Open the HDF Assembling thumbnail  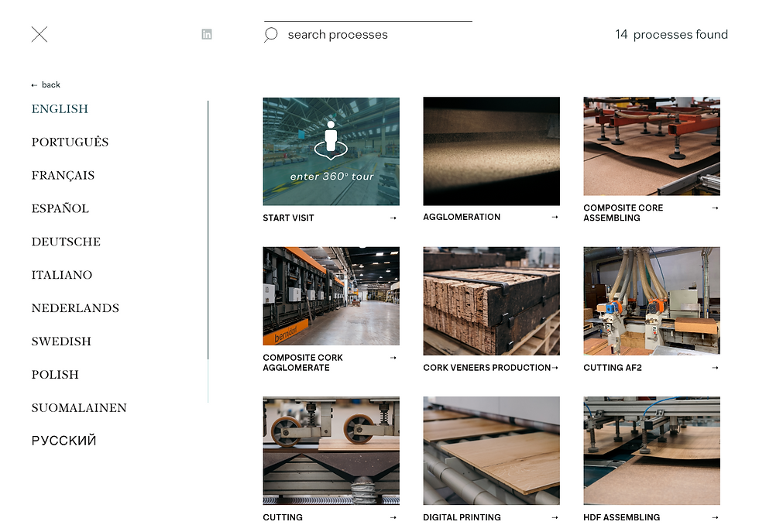click(651, 451)
